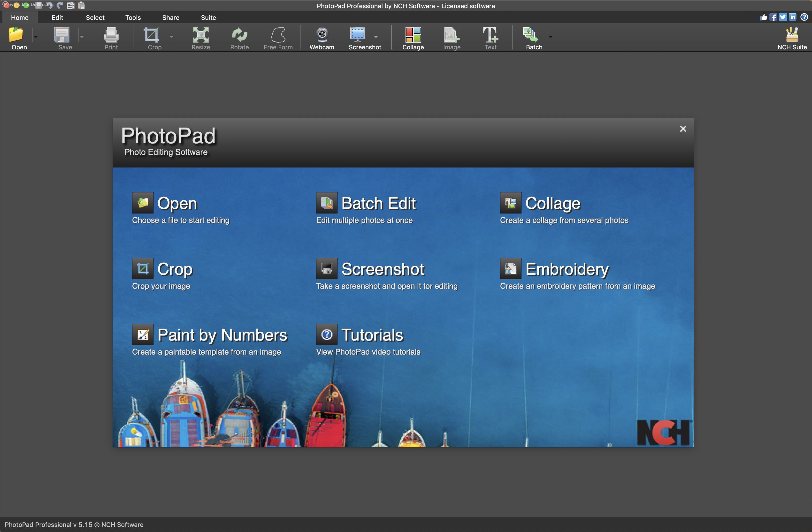The width and height of the screenshot is (812, 532).
Task: Select the Crop tool in the toolbar
Action: [x=151, y=34]
